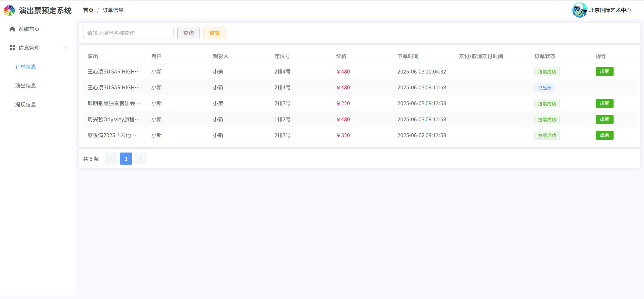Click the user avatar in header
644x299 pixels.
pyautogui.click(x=579, y=10)
